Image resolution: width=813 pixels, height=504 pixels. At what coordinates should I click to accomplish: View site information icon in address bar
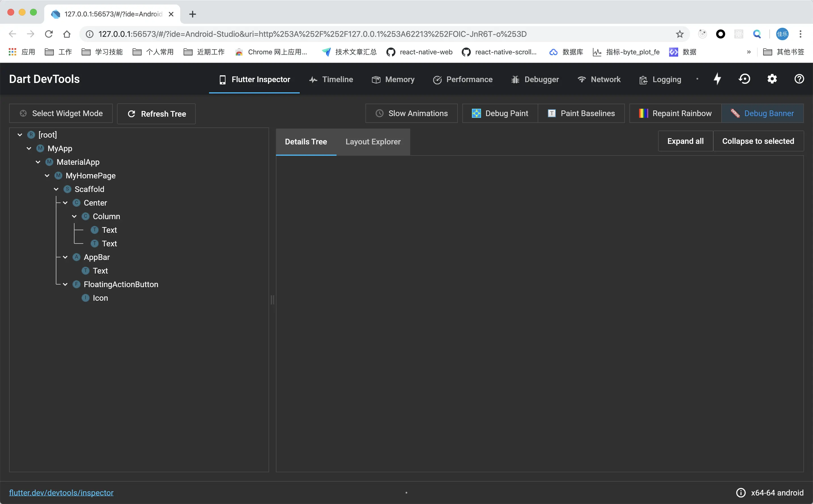[89, 34]
